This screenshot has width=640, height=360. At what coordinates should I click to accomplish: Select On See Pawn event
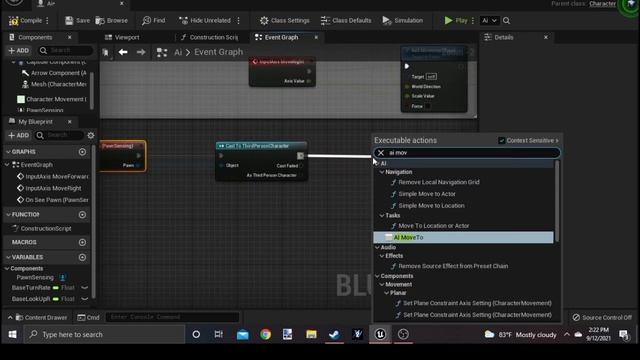(53, 200)
